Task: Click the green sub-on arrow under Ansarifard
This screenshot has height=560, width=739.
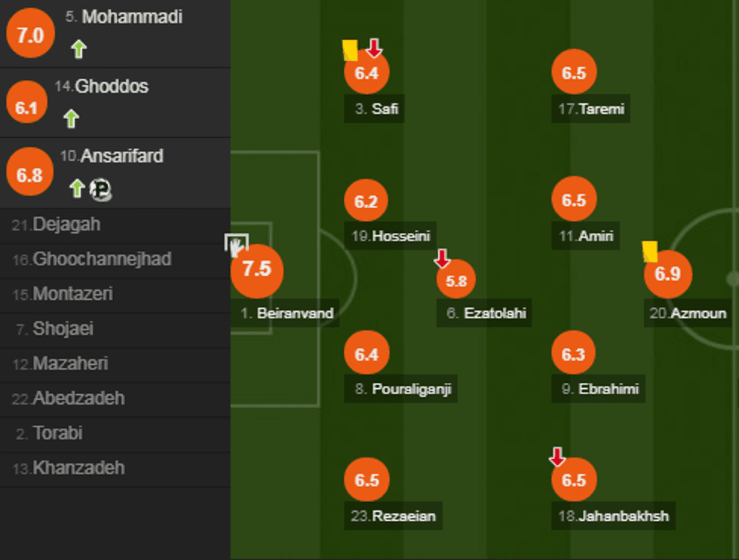Action: [x=76, y=188]
